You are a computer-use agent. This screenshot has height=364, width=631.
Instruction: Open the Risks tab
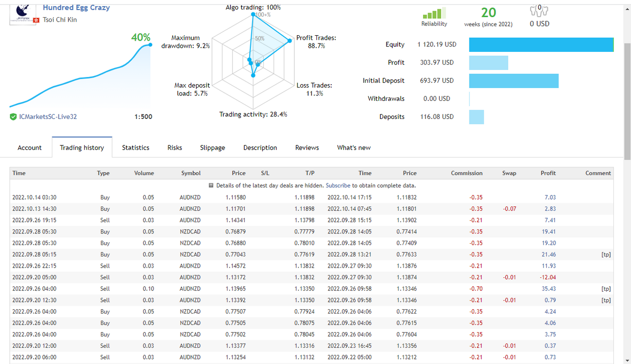(175, 148)
